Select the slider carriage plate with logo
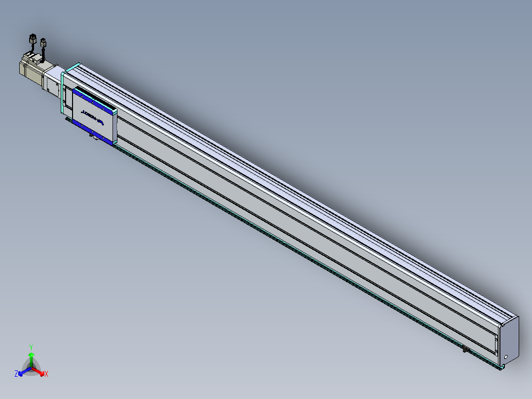This screenshot has width=532, height=399. point(94,117)
